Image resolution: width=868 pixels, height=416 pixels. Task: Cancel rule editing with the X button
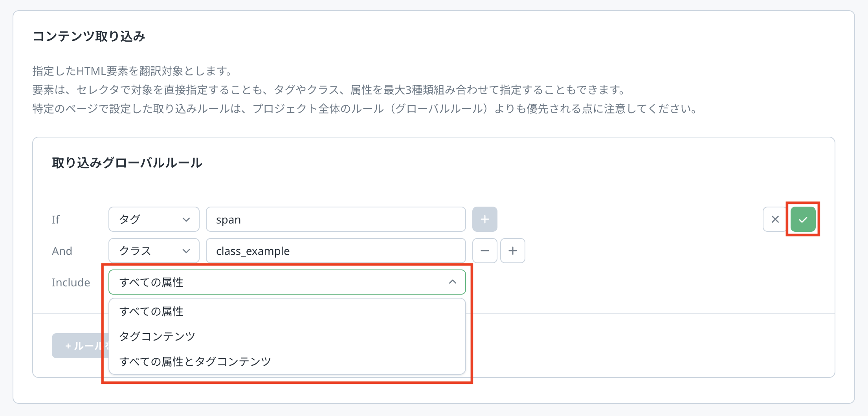coord(775,219)
